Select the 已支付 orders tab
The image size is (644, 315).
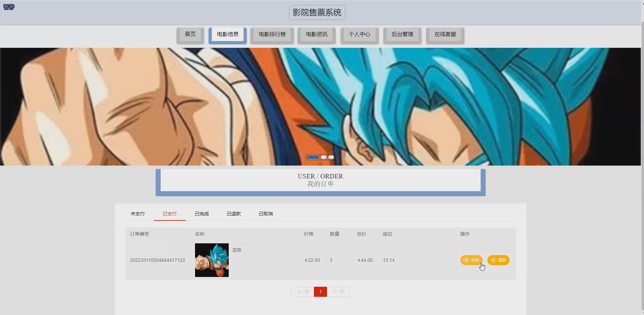point(170,214)
